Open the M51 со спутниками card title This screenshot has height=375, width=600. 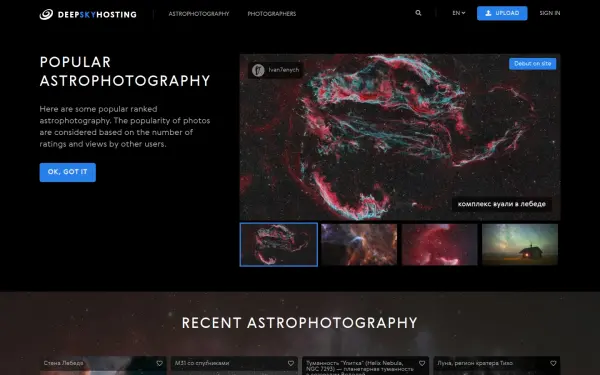202,363
